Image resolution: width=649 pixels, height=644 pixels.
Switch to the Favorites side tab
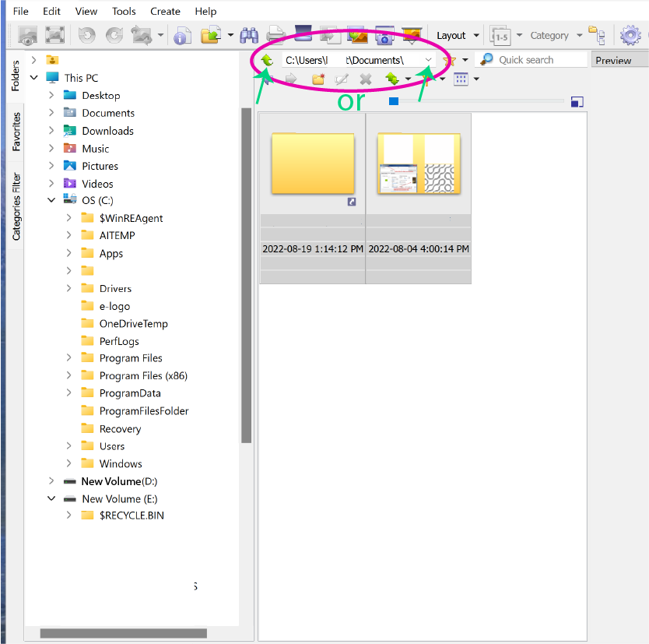pos(16,131)
